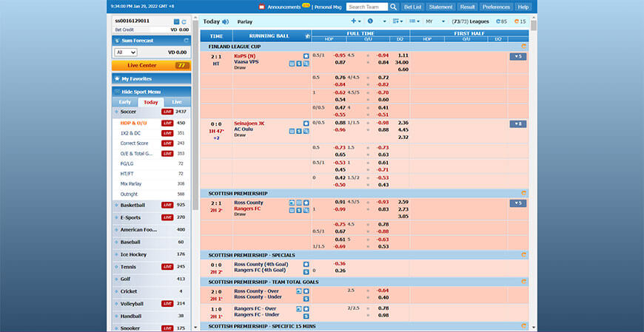Viewport: 644px width, 332px height.
Task: Open the plus dropdown in the toolbar
Action: click(x=355, y=21)
